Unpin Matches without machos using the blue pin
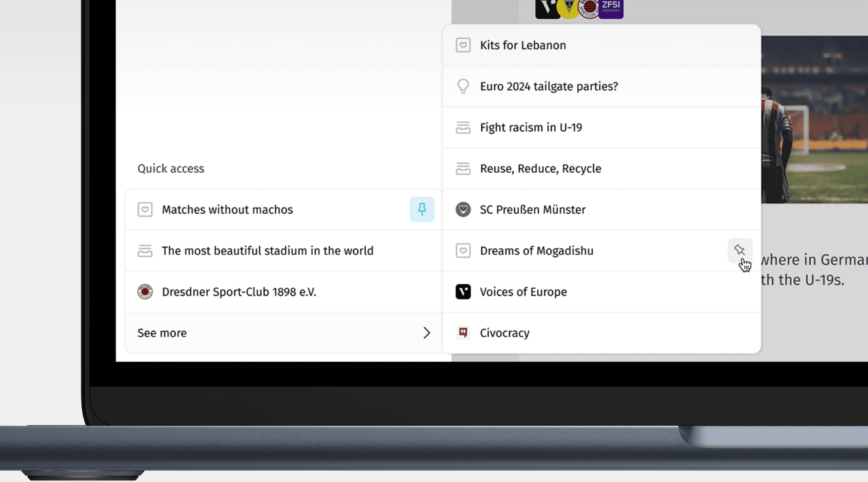Screen dimensions: 868x482 tap(422, 209)
